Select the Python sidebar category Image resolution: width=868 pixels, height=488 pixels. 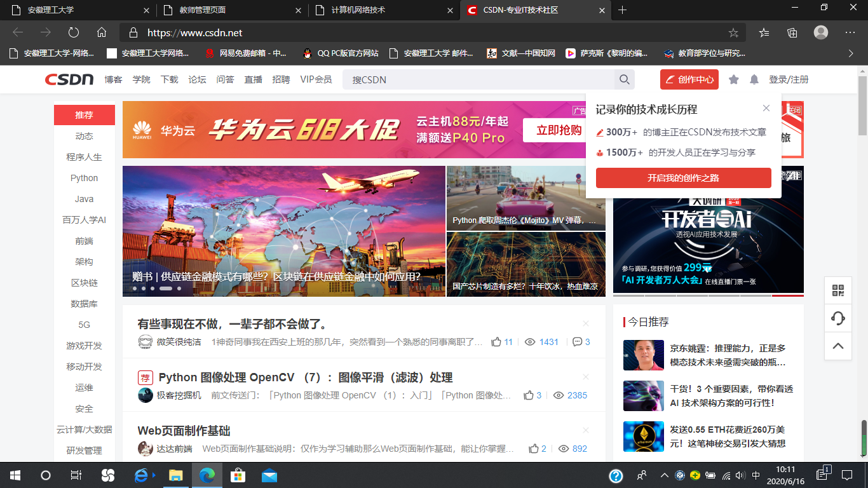85,178
